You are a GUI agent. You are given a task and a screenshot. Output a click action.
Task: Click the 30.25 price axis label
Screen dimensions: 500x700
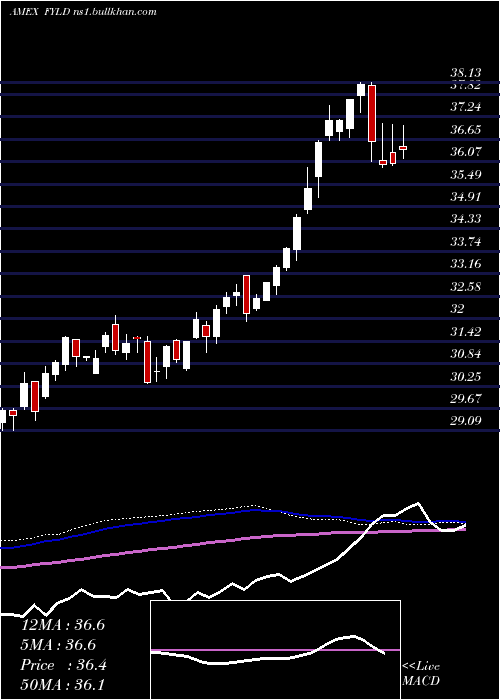click(x=466, y=377)
